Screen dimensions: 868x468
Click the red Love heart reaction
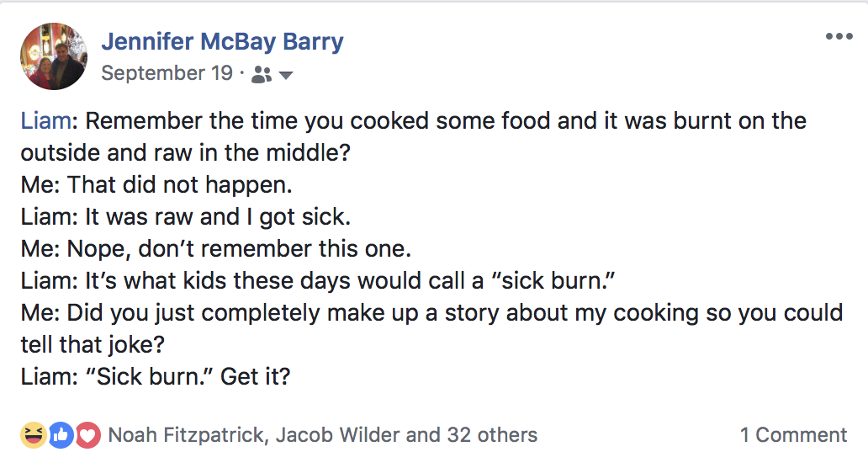(x=87, y=435)
